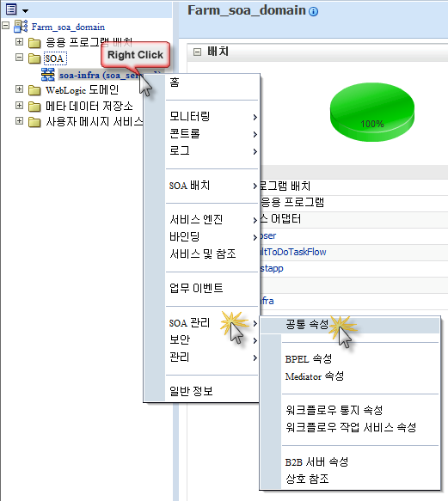Choose 일반 정보 menu entry
The width and height of the screenshot is (448, 501).
[x=211, y=391]
